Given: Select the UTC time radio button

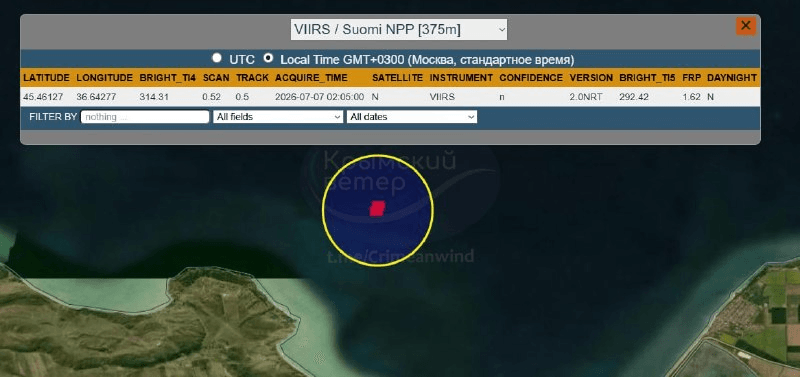Looking at the screenshot, I should point(217,58).
